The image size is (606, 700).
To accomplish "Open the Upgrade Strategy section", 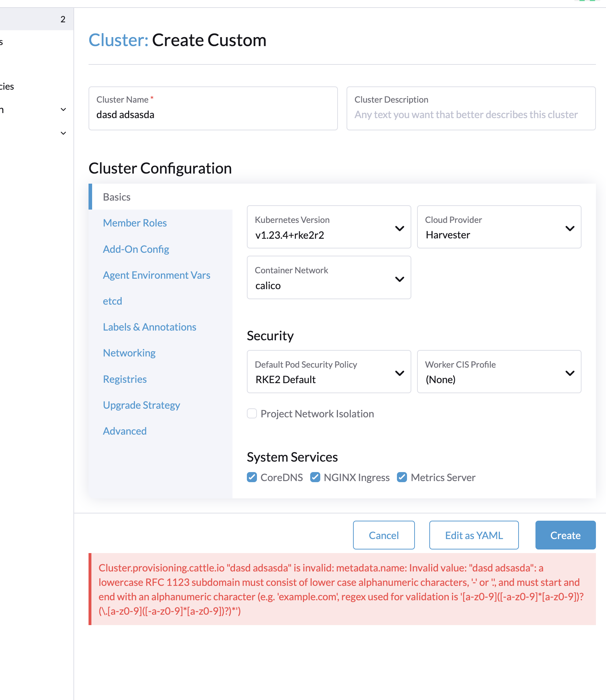I will (141, 405).
